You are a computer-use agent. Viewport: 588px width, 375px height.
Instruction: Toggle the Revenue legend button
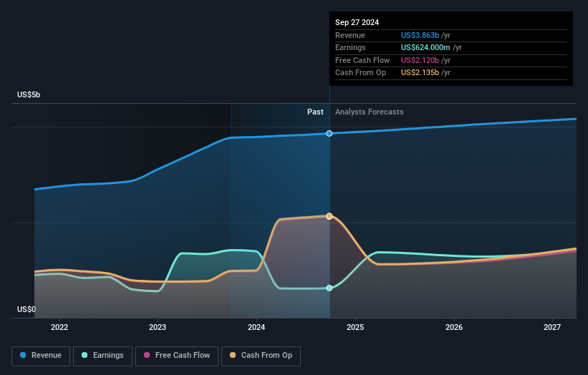coord(41,356)
